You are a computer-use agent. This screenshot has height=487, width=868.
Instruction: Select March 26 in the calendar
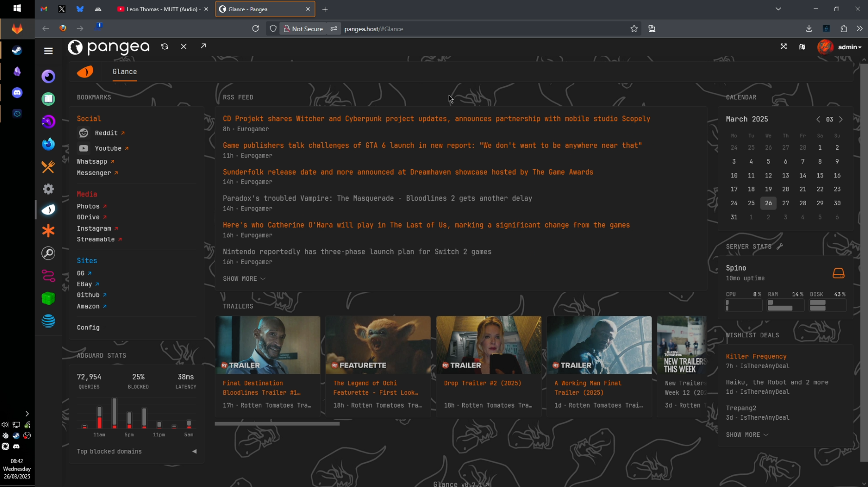(768, 203)
